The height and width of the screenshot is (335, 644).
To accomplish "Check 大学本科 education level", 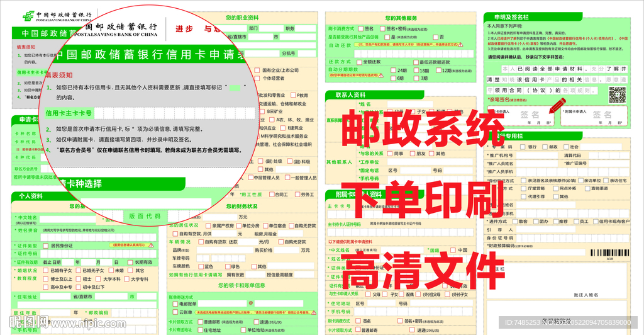I will point(98,279).
